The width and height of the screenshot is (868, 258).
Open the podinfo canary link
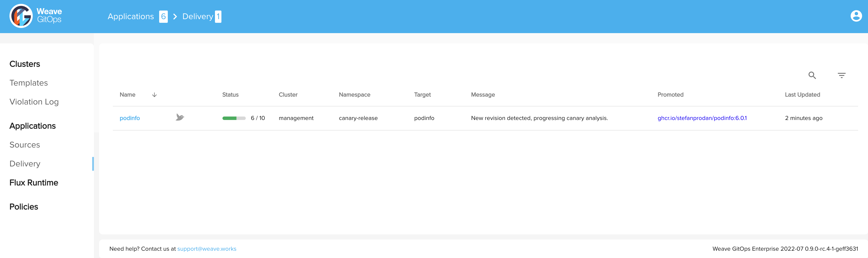click(x=130, y=118)
